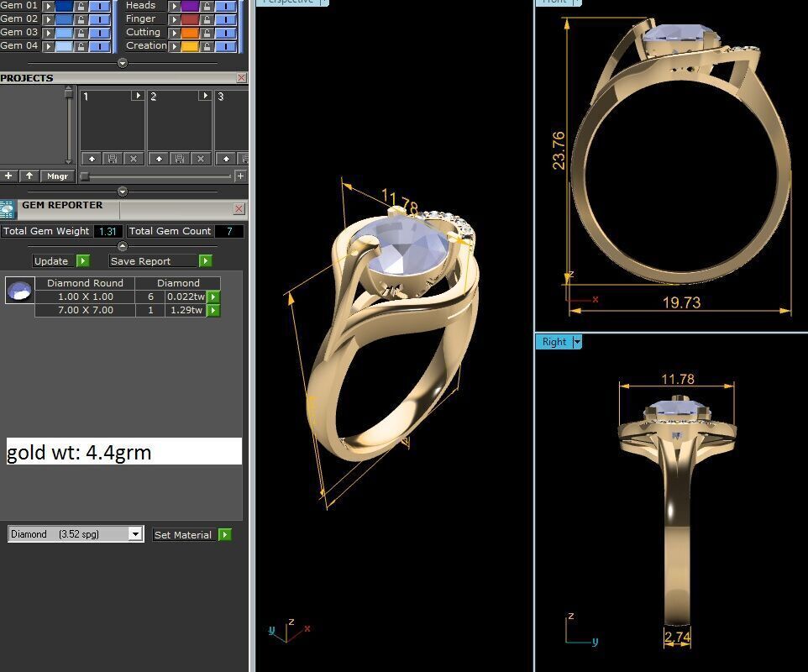Apply Set Material with green arrow
Viewport: 808px width, 672px height.
[x=224, y=535]
